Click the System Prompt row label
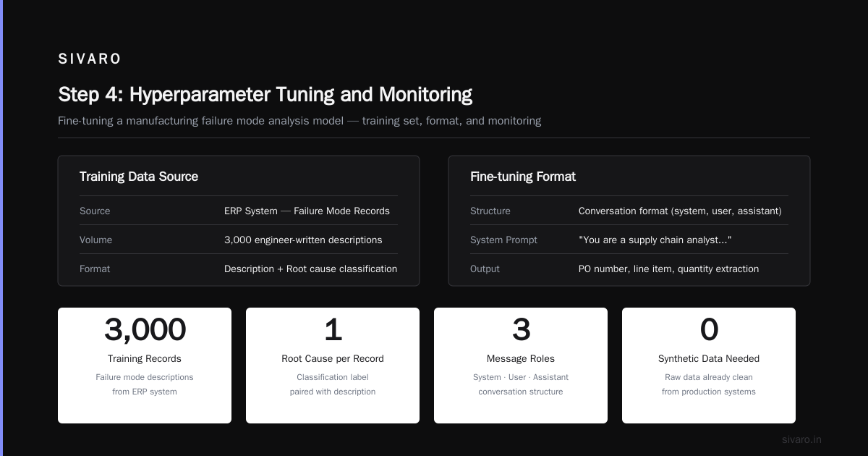Image resolution: width=868 pixels, height=456 pixels. [503, 240]
